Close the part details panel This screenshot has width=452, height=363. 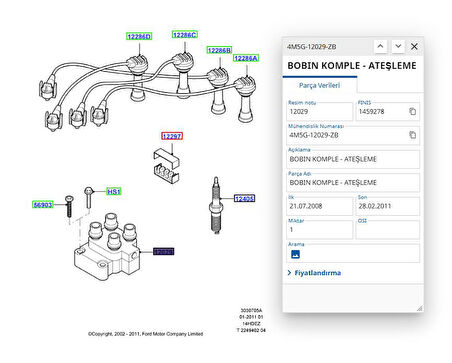coord(414,46)
